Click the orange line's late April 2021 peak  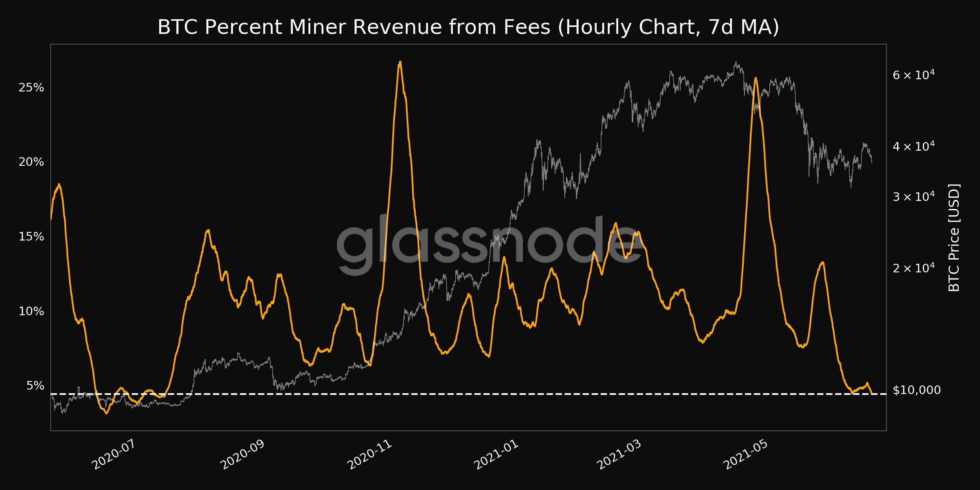pyautogui.click(x=756, y=78)
